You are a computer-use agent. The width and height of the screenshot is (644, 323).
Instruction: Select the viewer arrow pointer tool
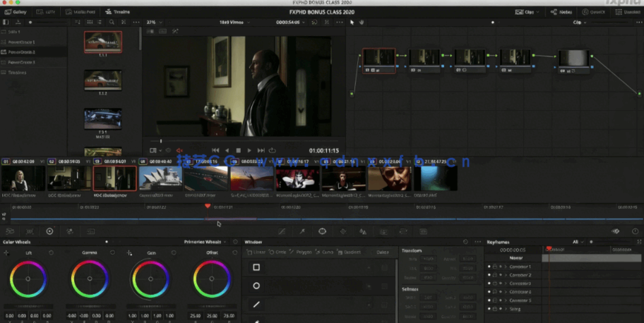coord(352,22)
